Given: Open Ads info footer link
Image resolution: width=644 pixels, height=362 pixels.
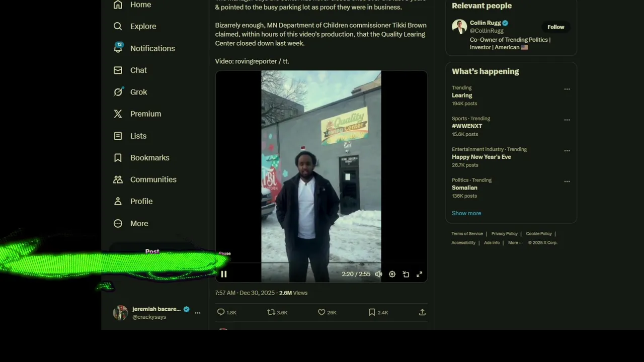Looking at the screenshot, I should click(492, 243).
